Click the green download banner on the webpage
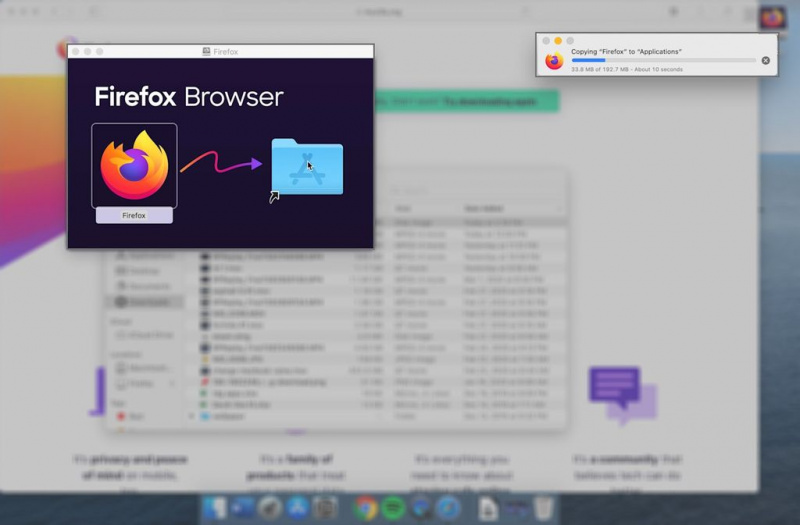Viewport: 800px width, 525px height. click(467, 102)
